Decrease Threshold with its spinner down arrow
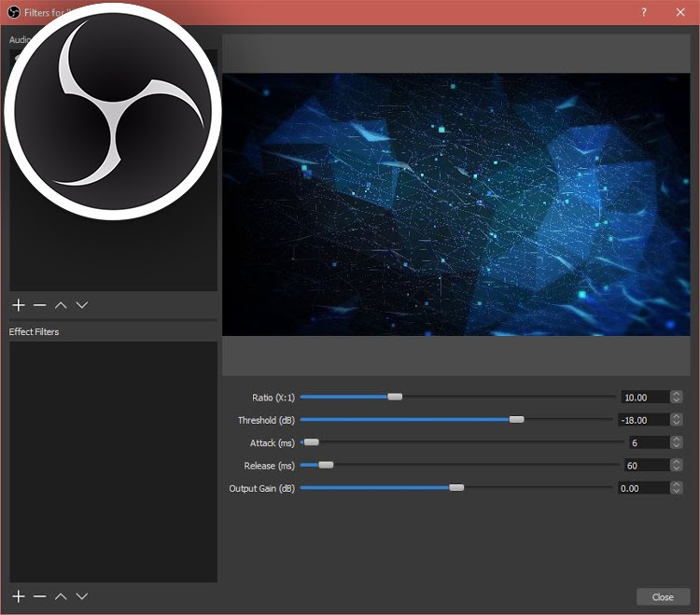 point(677,423)
